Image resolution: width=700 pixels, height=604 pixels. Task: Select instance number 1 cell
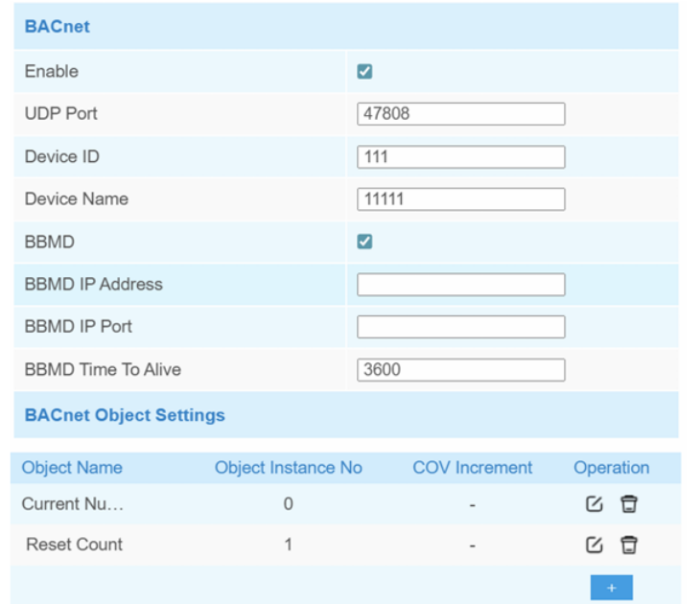click(x=289, y=545)
